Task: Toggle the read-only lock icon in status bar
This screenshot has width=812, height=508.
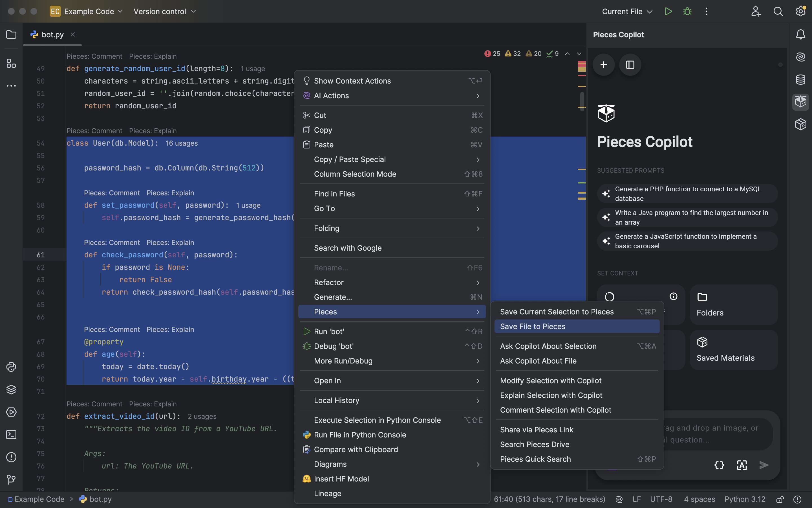Action: (x=780, y=499)
